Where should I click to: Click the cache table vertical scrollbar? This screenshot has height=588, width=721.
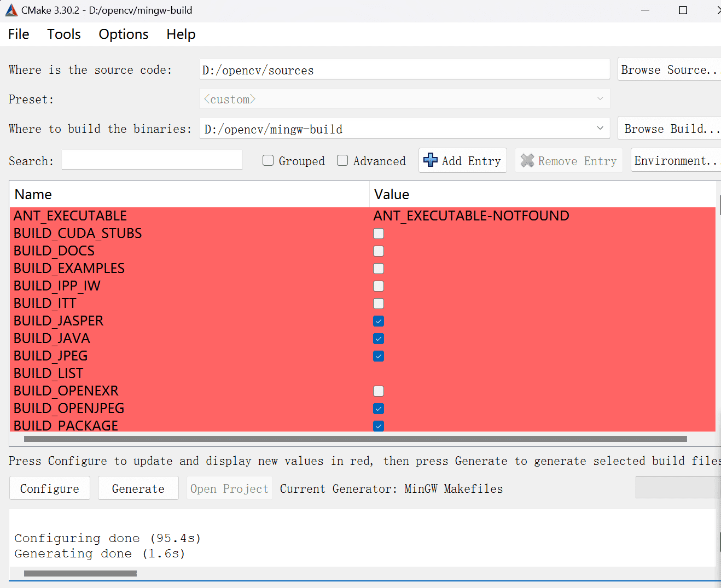click(x=719, y=205)
